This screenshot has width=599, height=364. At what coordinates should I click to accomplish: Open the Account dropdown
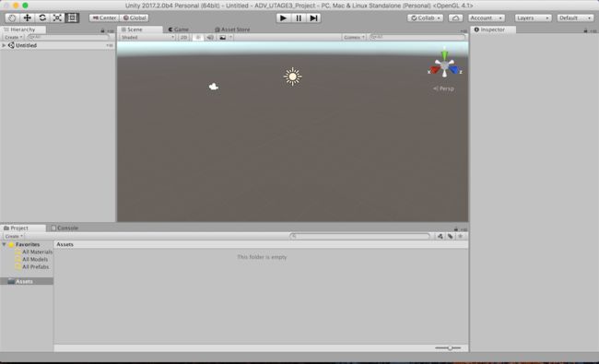point(486,18)
